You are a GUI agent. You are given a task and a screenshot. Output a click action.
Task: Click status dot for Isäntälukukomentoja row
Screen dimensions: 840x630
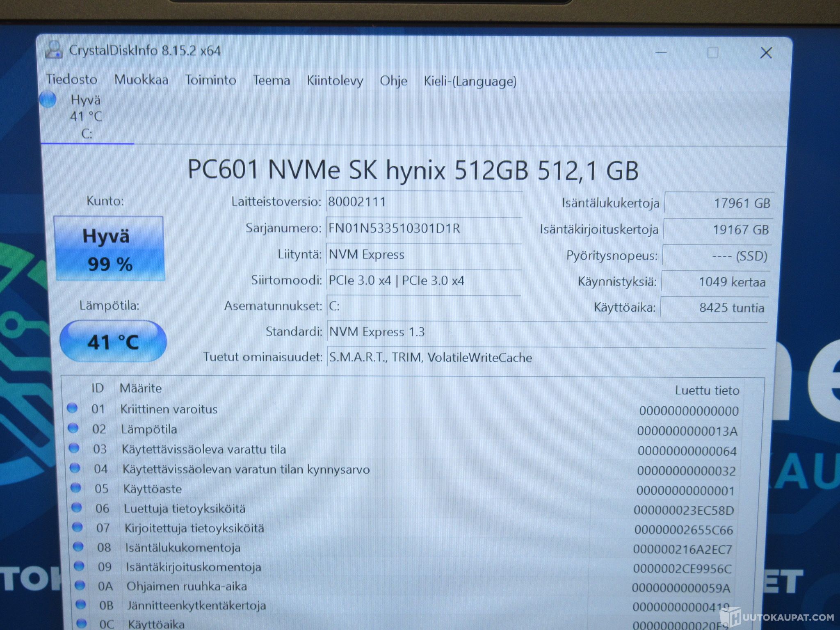pos(78,546)
